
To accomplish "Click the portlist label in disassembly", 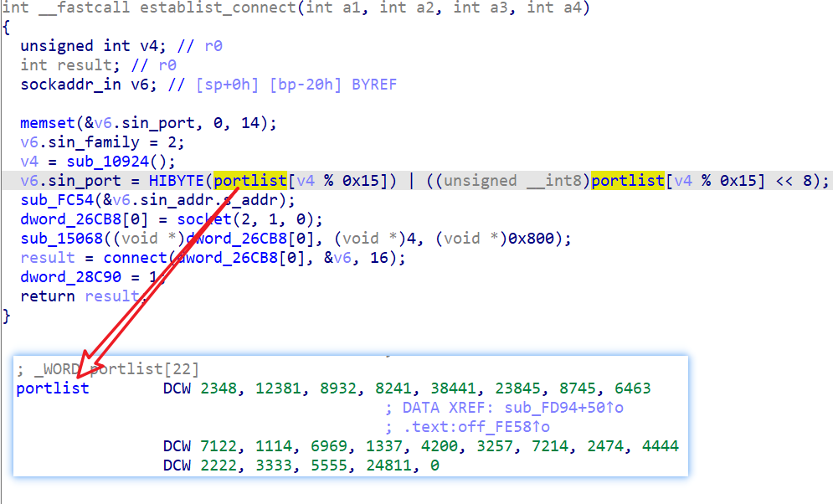I will tap(53, 388).
